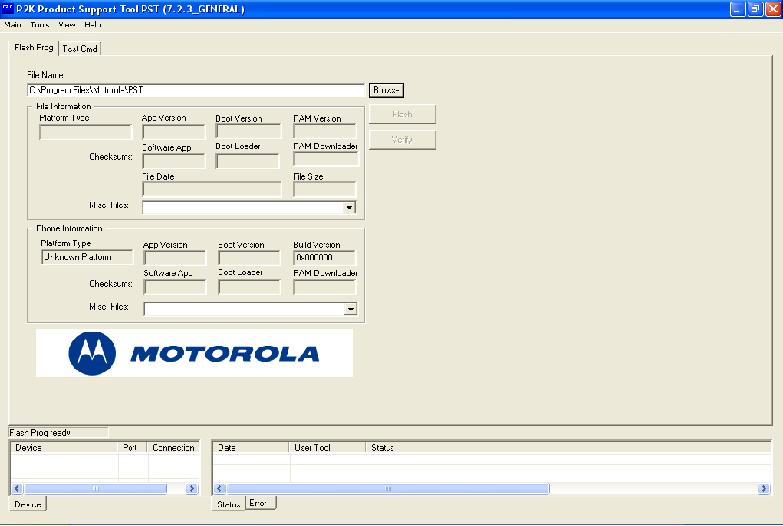The image size is (783, 526).
Task: Click the device list horizontal scrollbar thumb
Action: [95, 489]
